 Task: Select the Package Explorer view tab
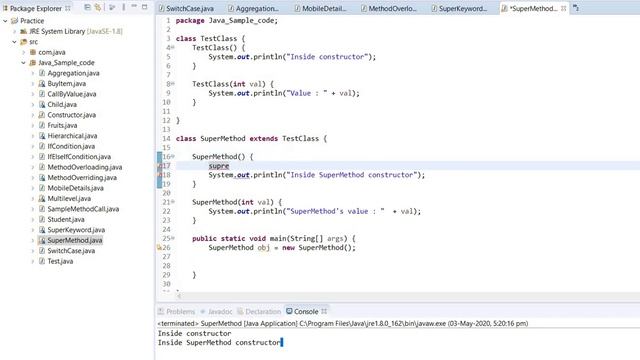(x=37, y=8)
